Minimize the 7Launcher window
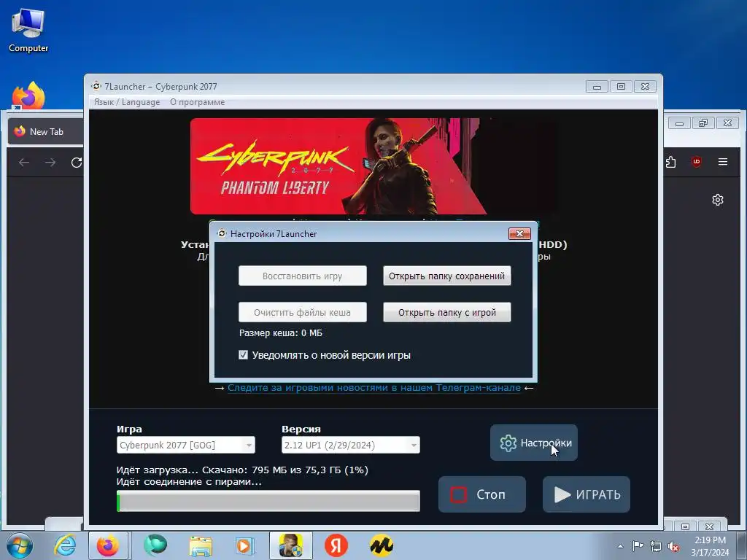This screenshot has height=560, width=747. coord(597,87)
